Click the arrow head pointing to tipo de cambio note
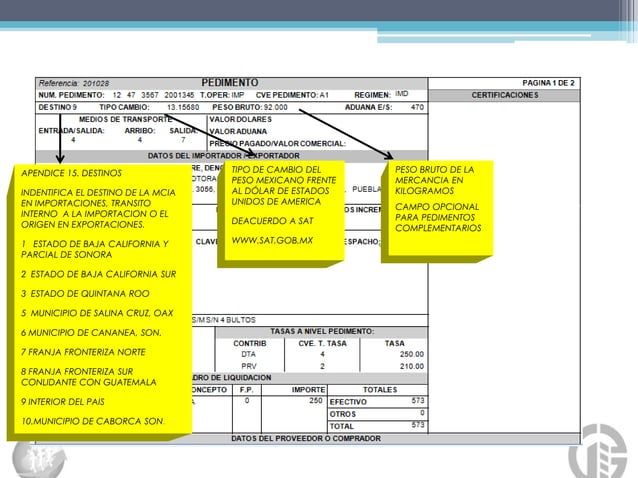This screenshot has height=478, width=638. tap(251, 153)
